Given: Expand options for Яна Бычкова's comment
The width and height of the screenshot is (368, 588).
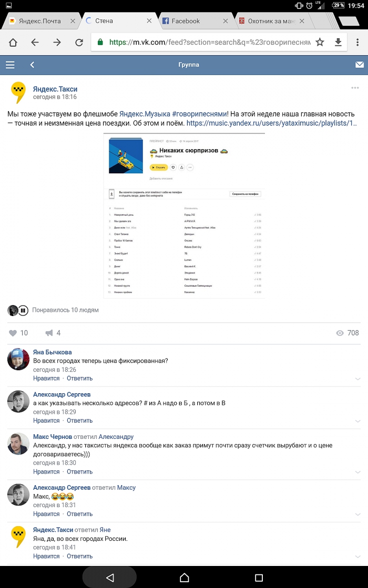Looking at the screenshot, I should (x=357, y=379).
